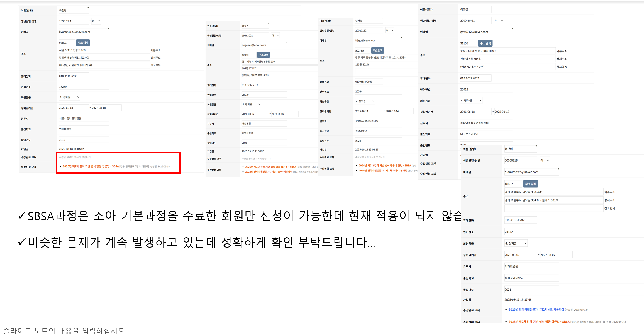Viewport: 644px width, 334px height.
Task: Open 정유리's 소아-기본과정 course link
Action: pos(269,172)
